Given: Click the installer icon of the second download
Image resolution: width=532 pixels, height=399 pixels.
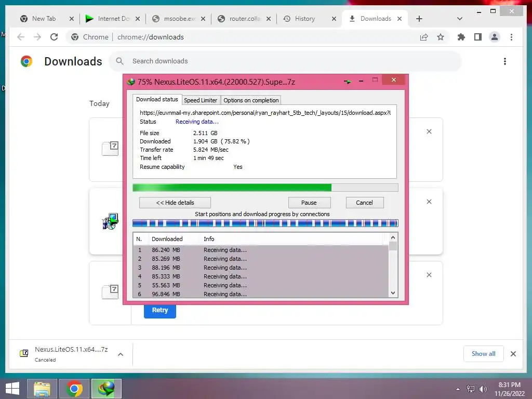Looking at the screenshot, I should click(x=110, y=221).
